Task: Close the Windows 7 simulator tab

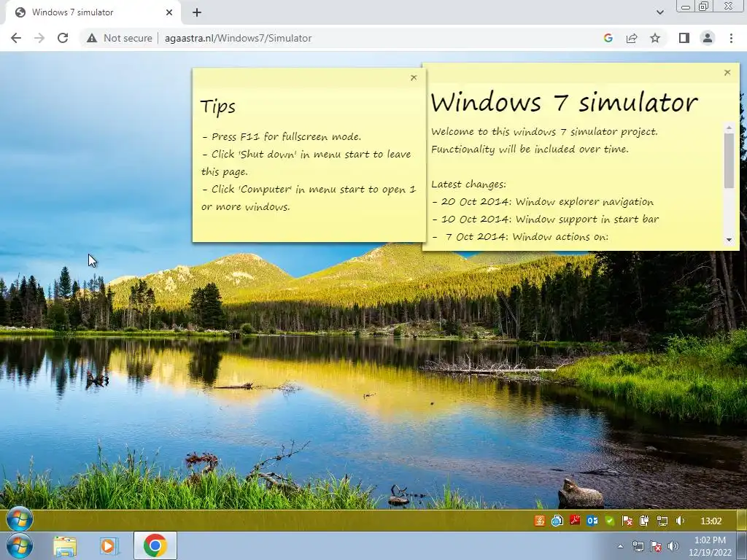Action: [x=169, y=12]
